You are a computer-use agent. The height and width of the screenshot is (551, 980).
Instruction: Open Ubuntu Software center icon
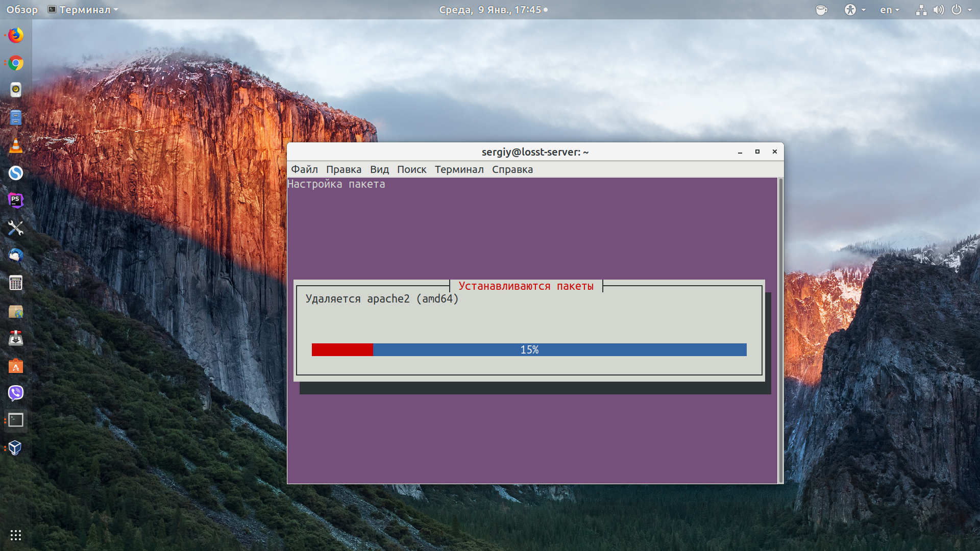coord(16,365)
